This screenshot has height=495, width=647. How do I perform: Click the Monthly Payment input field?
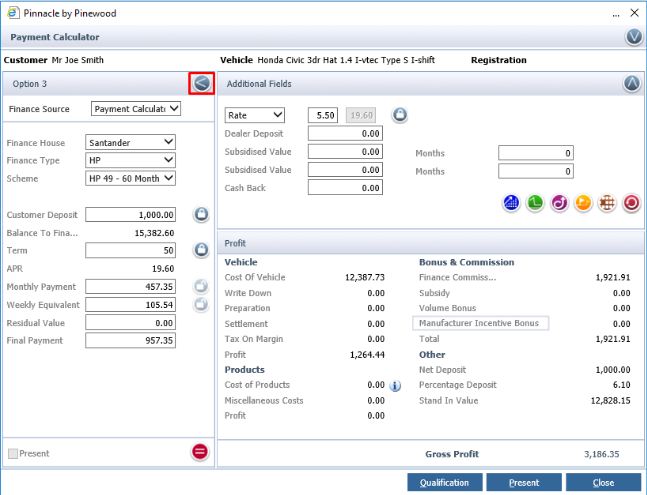tap(130, 286)
